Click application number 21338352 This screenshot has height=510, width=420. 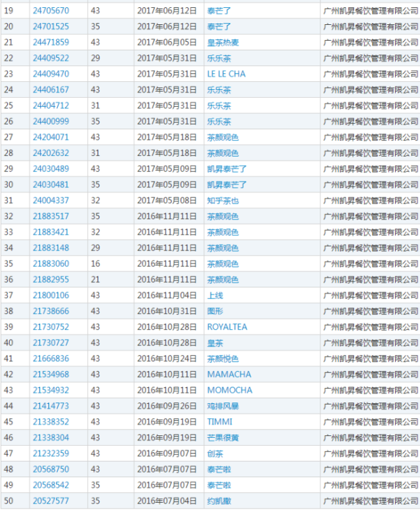click(51, 422)
